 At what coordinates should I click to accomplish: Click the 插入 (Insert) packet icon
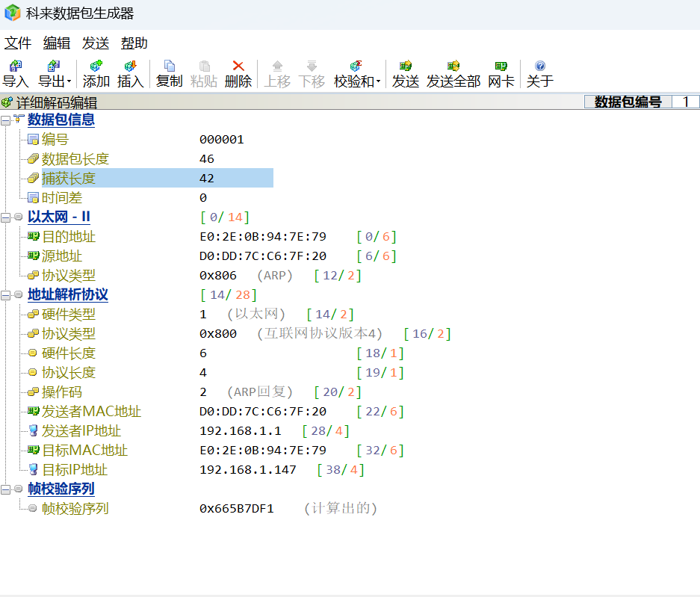[130, 73]
